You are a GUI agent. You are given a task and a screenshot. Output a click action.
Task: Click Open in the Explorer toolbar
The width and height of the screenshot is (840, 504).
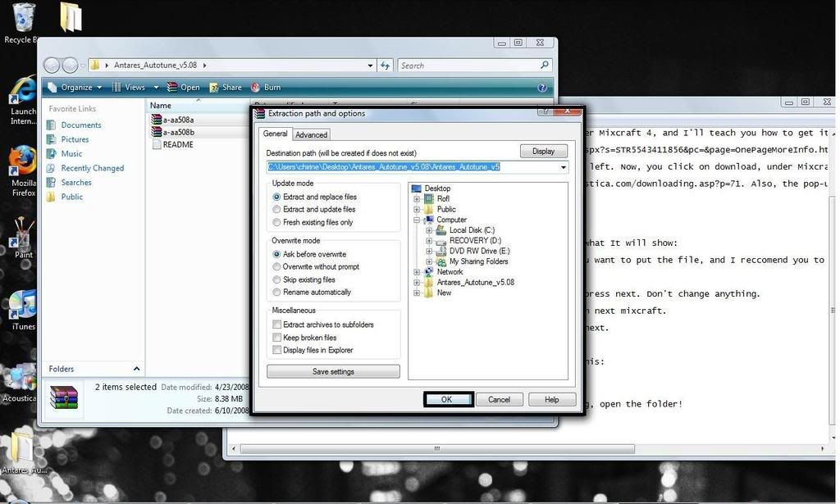coord(183,87)
